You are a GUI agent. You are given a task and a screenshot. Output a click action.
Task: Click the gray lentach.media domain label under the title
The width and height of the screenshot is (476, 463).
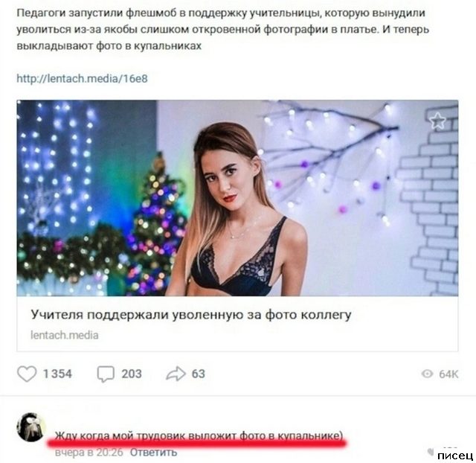[65, 335]
